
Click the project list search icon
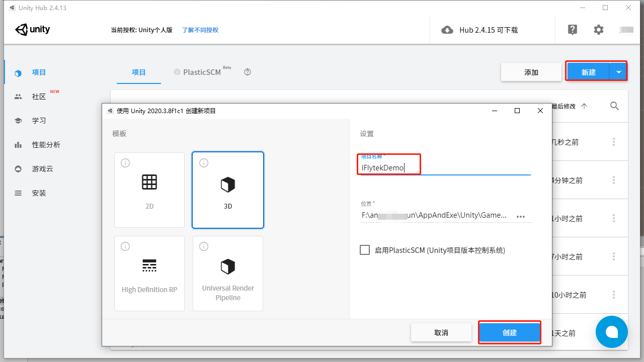coord(614,106)
